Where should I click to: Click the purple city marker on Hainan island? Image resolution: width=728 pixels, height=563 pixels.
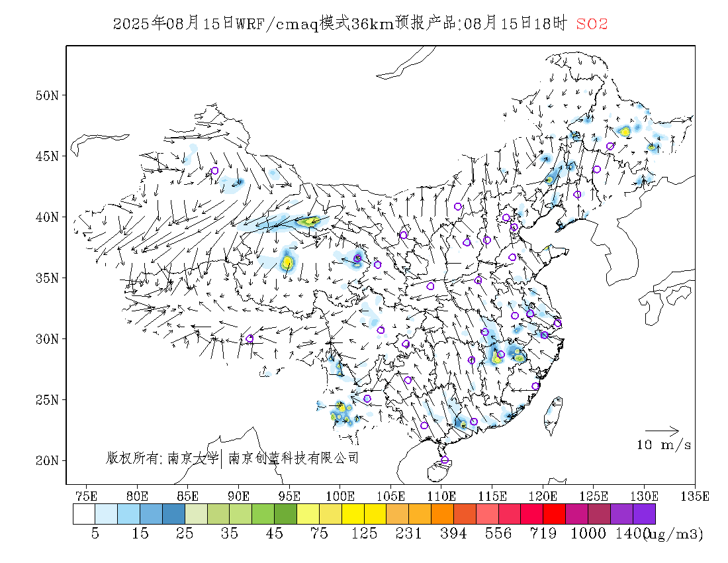coord(445,460)
